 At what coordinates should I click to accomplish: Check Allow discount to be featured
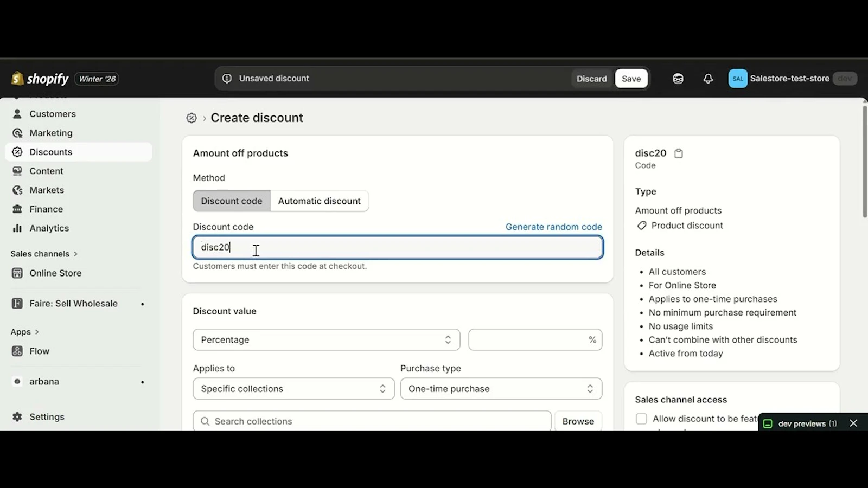click(x=641, y=419)
